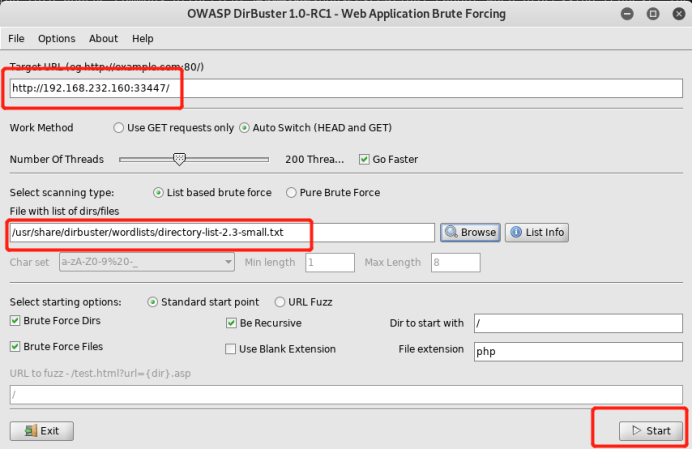
Task: Open the Help menu
Action: pos(143,38)
